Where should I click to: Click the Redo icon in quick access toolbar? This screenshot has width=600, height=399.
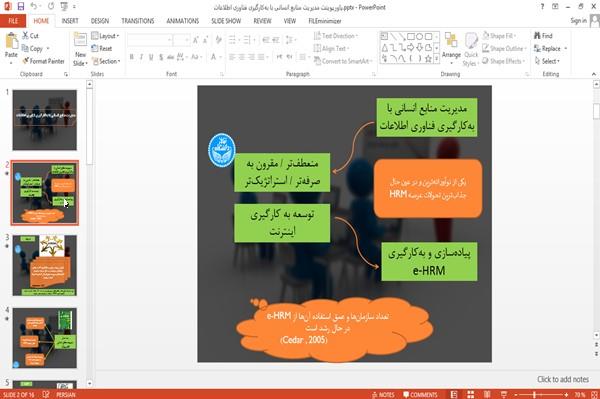(x=51, y=7)
